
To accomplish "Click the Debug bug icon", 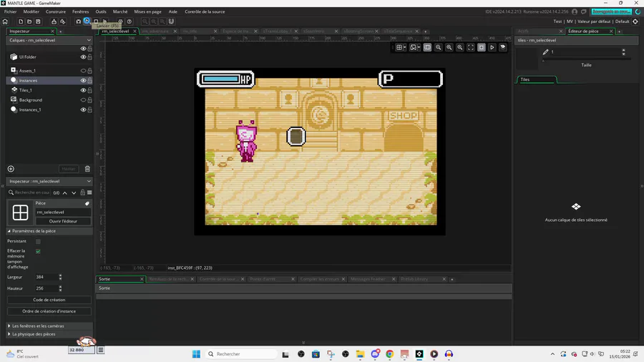I will click(78, 21).
